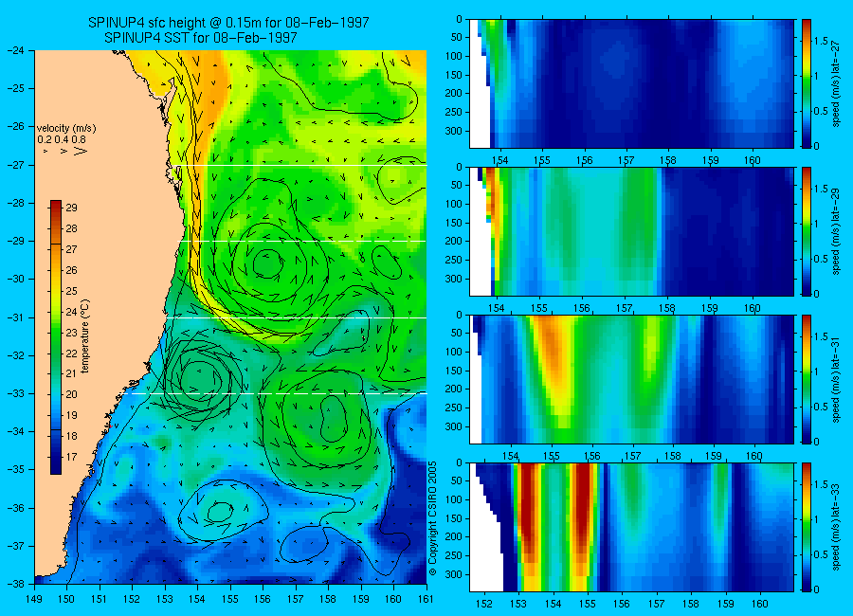
Task: Click the 'speed (m/s) lat=-33' colorbar label
Action: [836, 527]
